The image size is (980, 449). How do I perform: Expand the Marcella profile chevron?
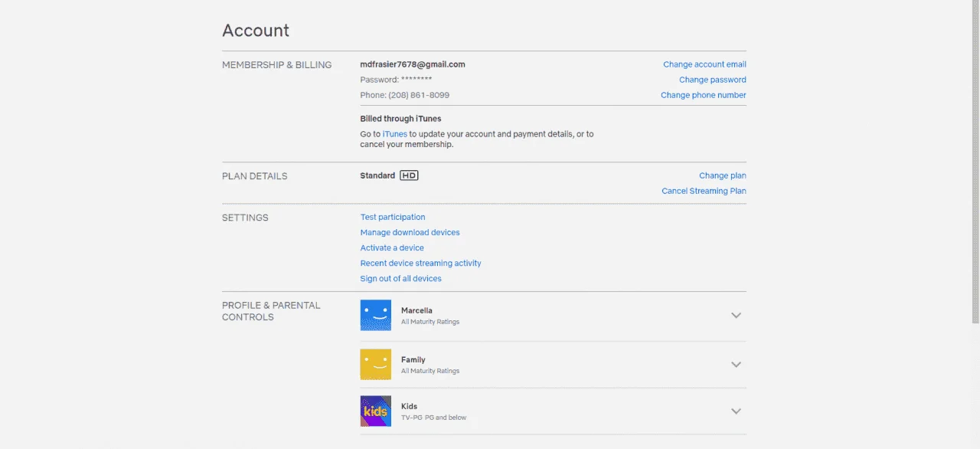coord(736,315)
